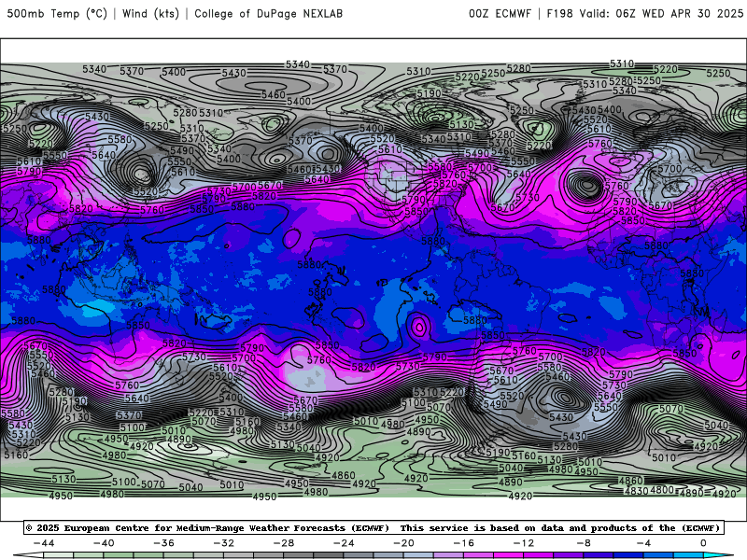This screenshot has height=560, width=747.
Task: Click the "4830" contour label
Action: click(x=636, y=491)
